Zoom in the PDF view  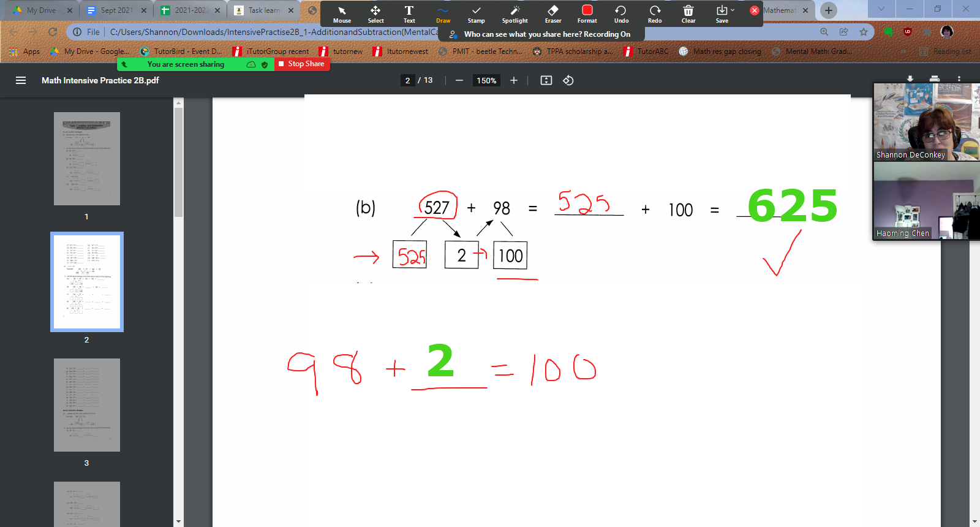514,80
